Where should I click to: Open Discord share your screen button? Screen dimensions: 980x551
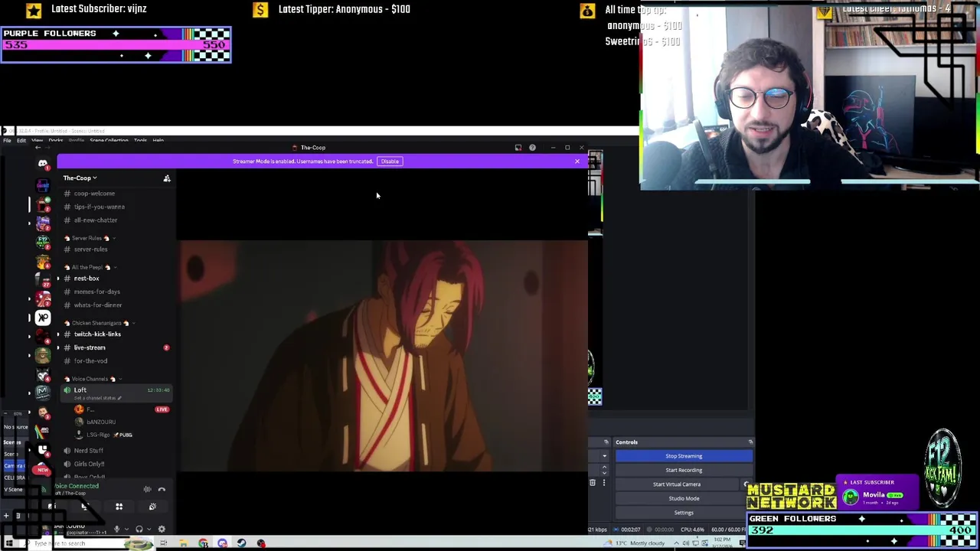(x=85, y=507)
